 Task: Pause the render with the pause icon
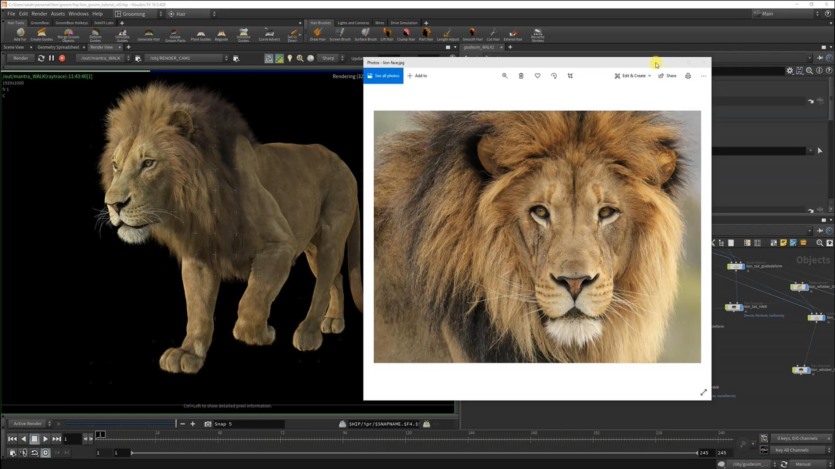click(52, 58)
